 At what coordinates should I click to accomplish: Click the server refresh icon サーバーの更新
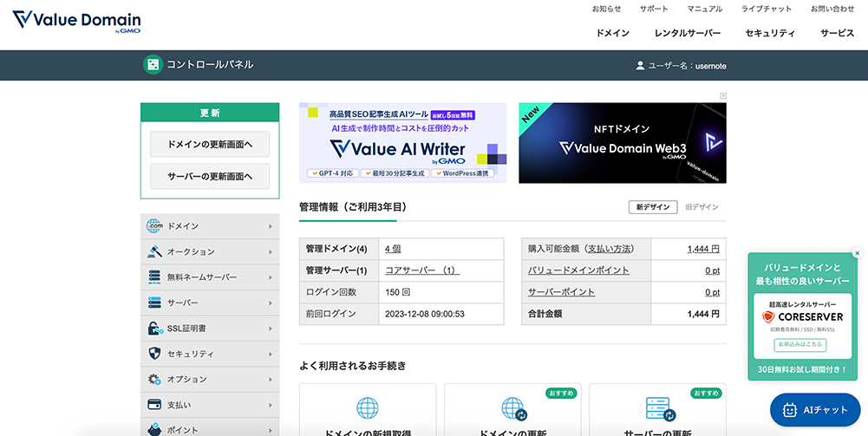(660, 409)
